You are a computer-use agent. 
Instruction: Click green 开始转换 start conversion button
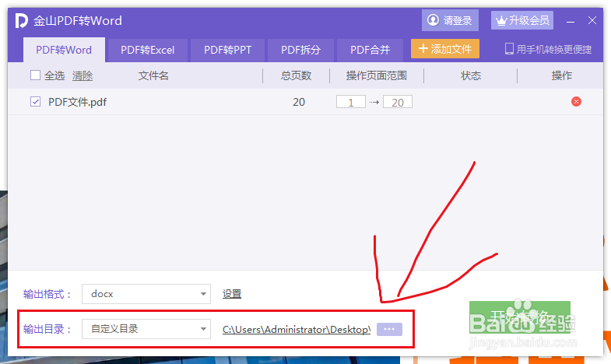[520, 317]
